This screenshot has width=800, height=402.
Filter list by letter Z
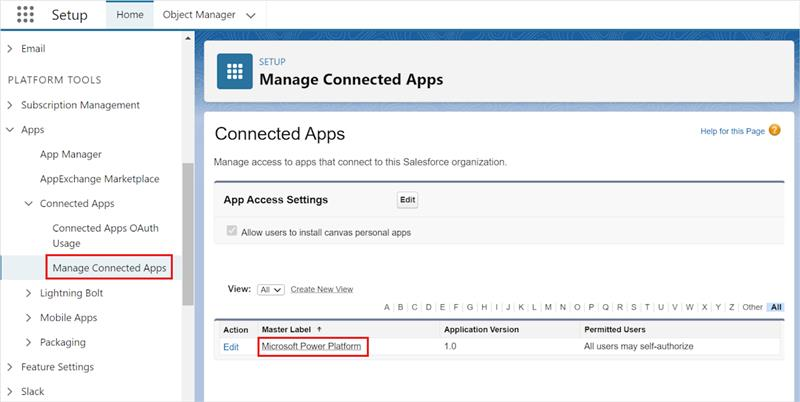click(x=732, y=307)
